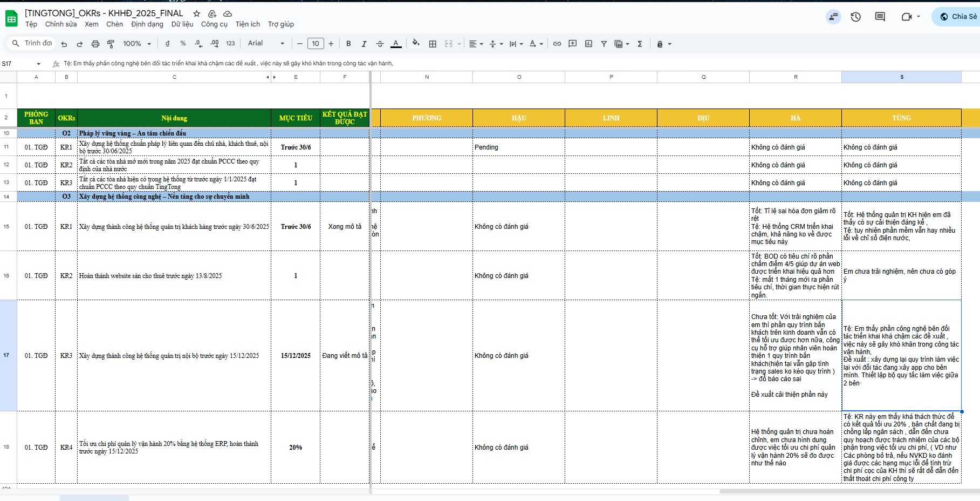The width and height of the screenshot is (980, 501).
Task: Open version history clock icon
Action: coord(855,17)
